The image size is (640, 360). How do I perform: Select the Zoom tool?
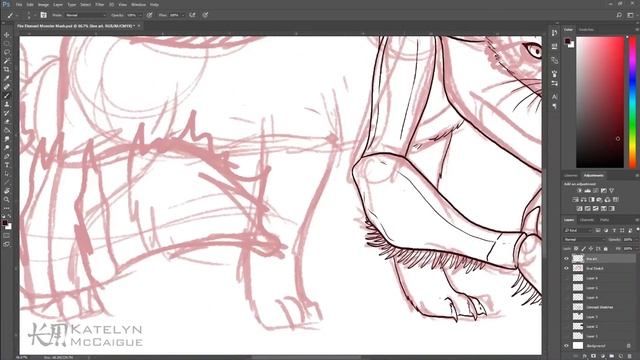coord(7,199)
